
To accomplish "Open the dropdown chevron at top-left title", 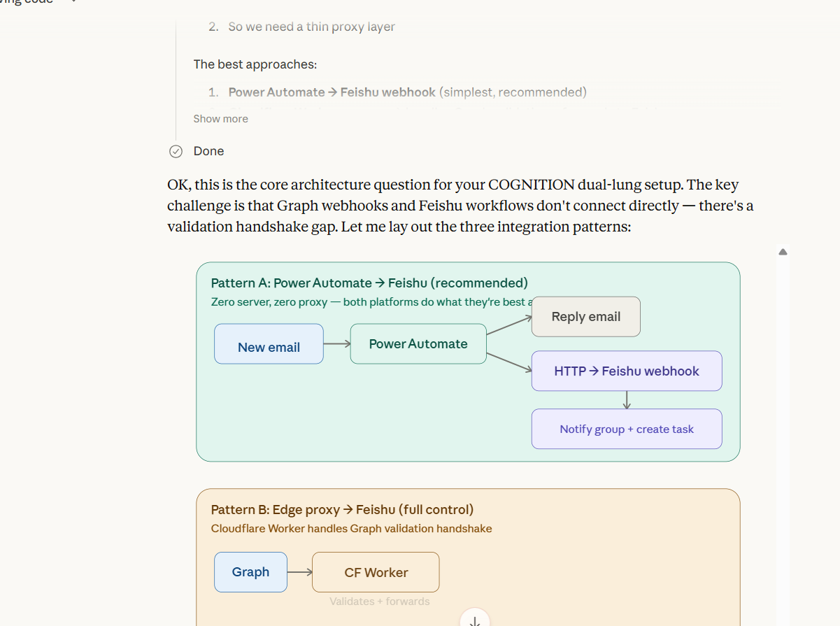I will 73,1.
